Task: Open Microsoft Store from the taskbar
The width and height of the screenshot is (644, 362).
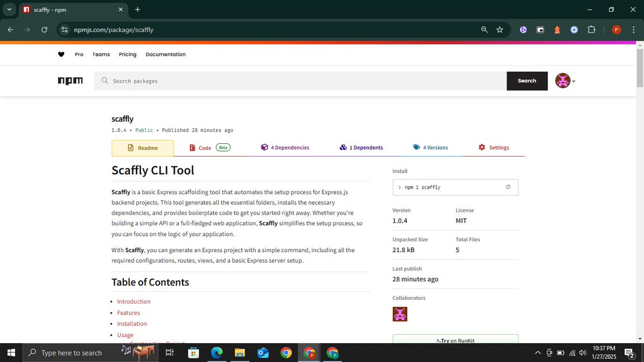Action: click(x=193, y=353)
